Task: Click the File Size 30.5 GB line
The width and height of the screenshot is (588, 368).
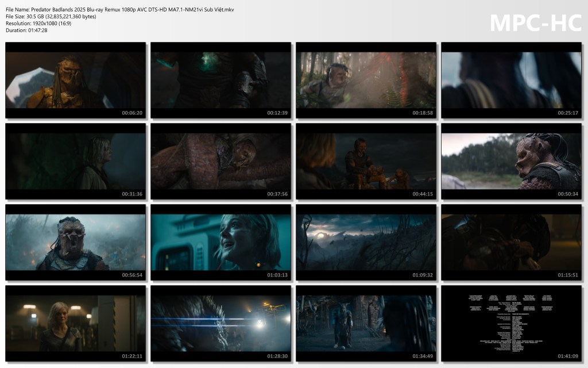Action: click(x=51, y=17)
